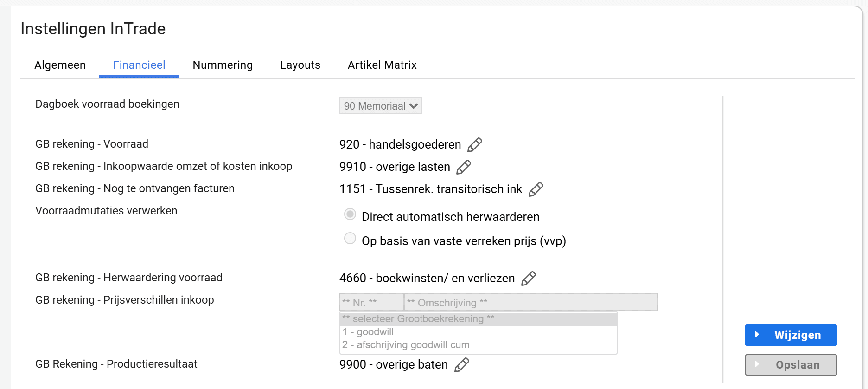Click the 9900 - overige baten value
Image resolution: width=868 pixels, height=389 pixels.
point(394,365)
